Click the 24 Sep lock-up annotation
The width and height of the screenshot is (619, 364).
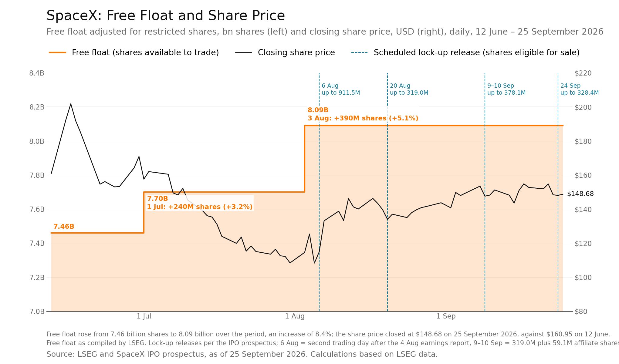[580, 89]
